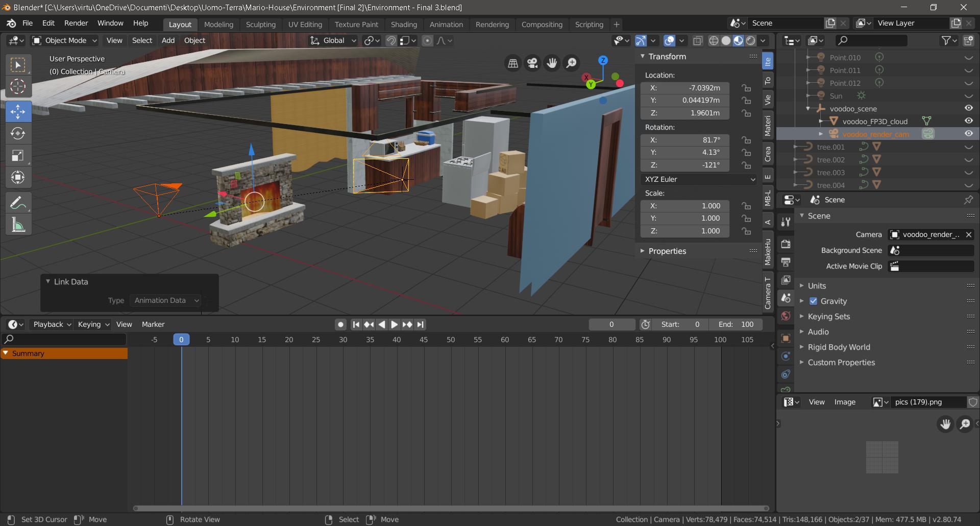Viewport: 980px width, 526px height.
Task: Click the current frame number field
Action: click(611, 324)
